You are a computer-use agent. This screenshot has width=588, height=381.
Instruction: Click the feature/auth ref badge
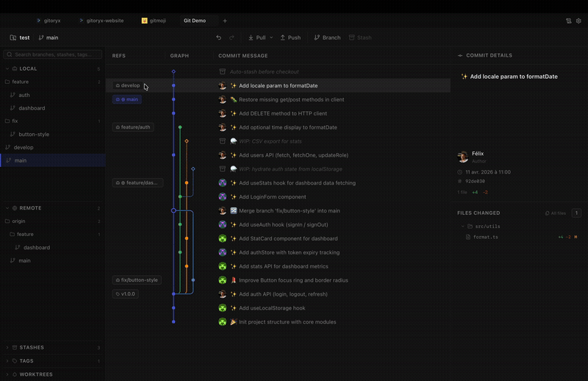coord(133,127)
